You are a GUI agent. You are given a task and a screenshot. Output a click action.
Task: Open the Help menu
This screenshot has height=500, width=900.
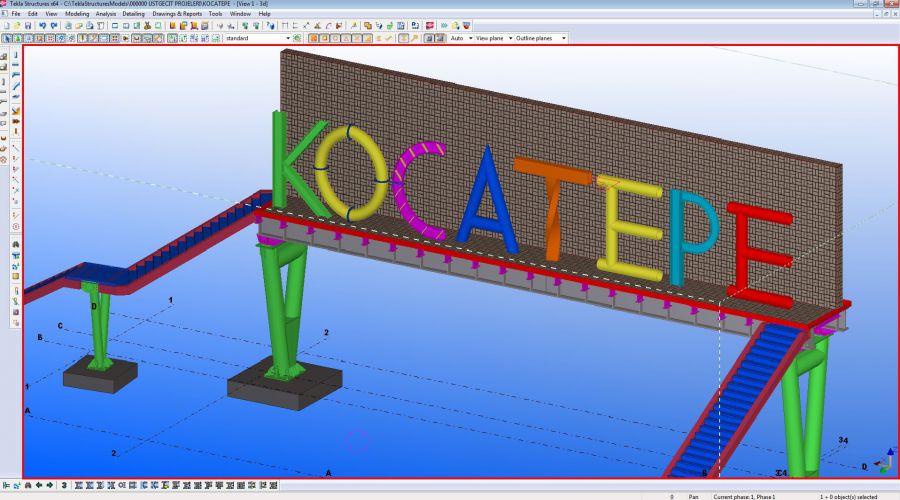(264, 14)
